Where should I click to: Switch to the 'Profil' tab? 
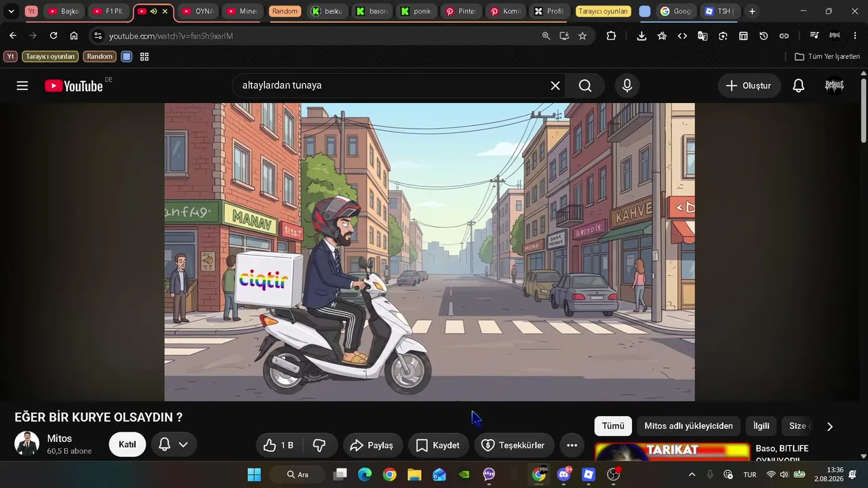pyautogui.click(x=549, y=12)
